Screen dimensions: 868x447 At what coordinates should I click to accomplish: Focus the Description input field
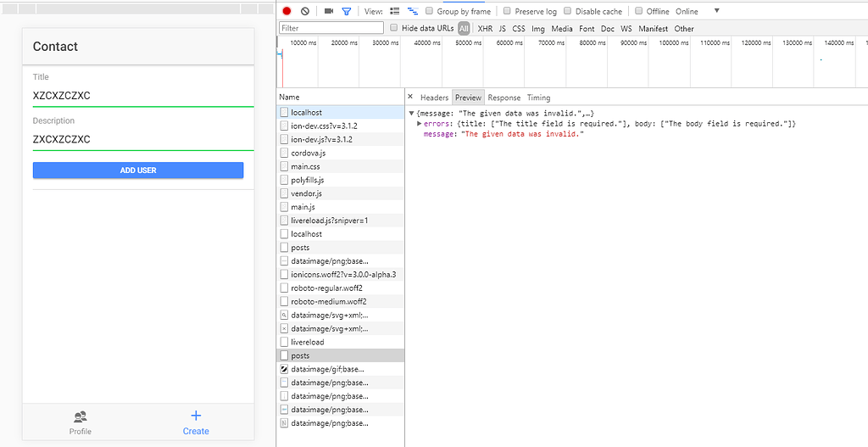pos(142,140)
